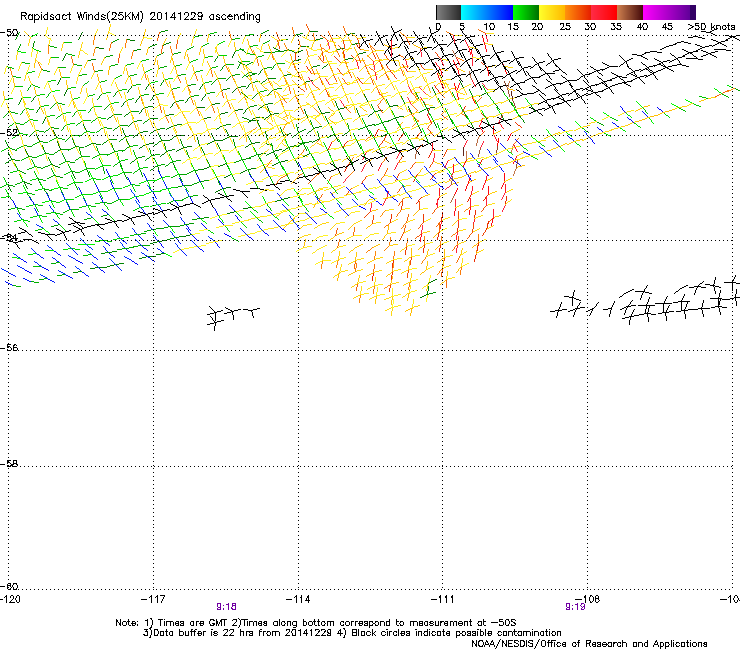740x650 pixels.
Task: Click the green 15-20 knots legend segment
Action: [x=526, y=12]
